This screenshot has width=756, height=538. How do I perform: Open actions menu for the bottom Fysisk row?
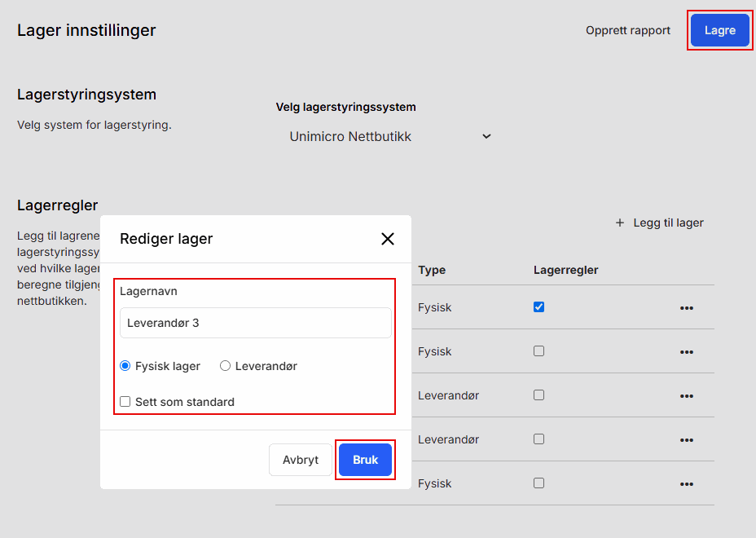pyautogui.click(x=686, y=483)
